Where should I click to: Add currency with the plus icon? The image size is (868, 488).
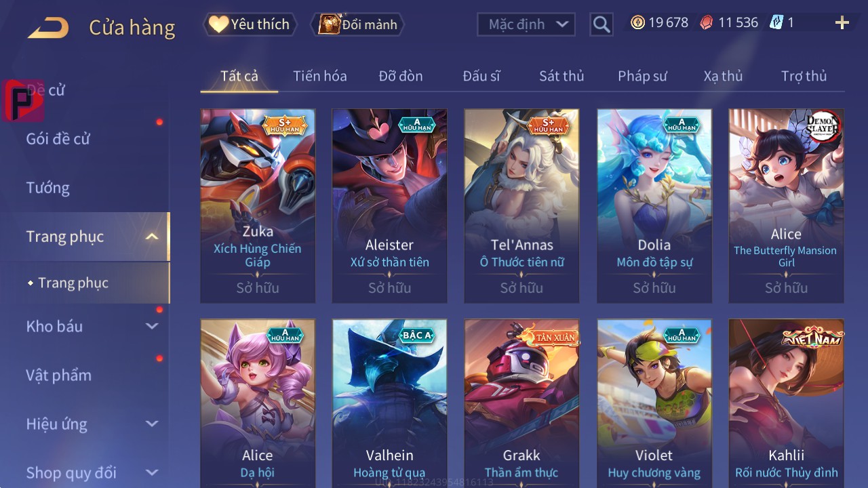coord(842,23)
